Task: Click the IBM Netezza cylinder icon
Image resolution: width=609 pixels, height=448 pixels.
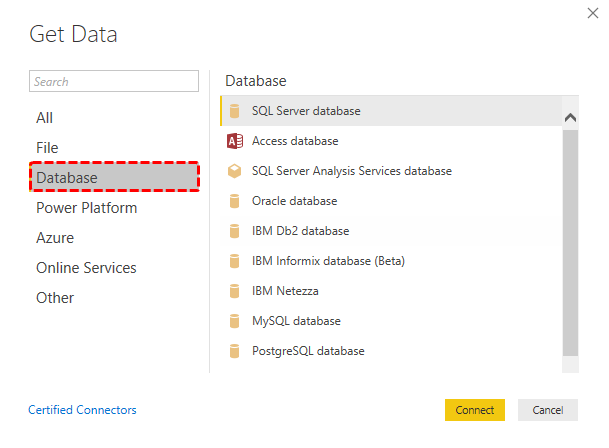Action: point(234,291)
